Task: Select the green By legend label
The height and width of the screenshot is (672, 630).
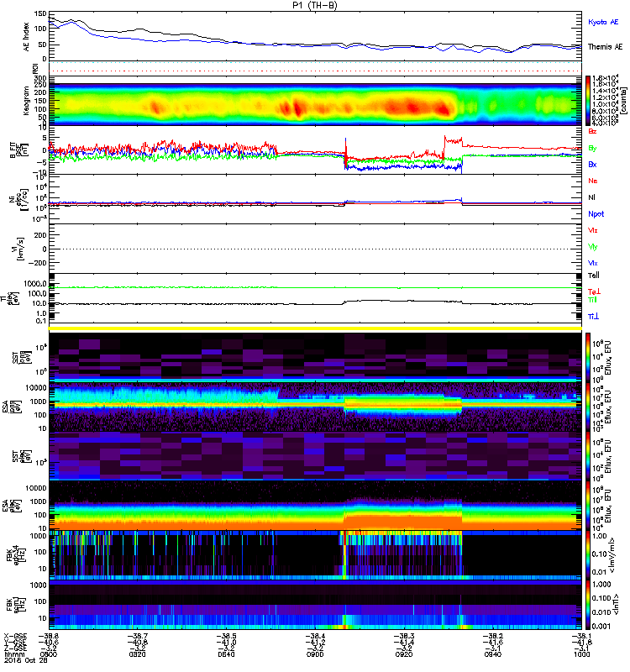Action: [x=592, y=148]
